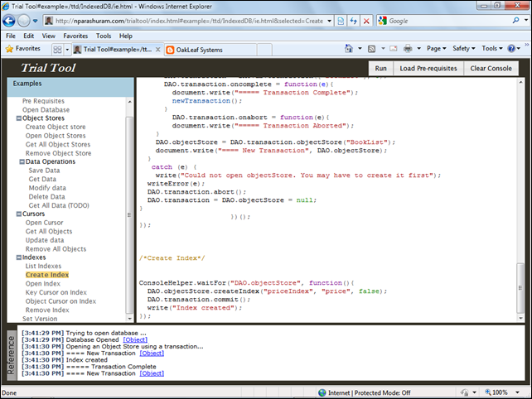
Task: Click the vertical Reference panel tab
Action: pyautogui.click(x=12, y=355)
